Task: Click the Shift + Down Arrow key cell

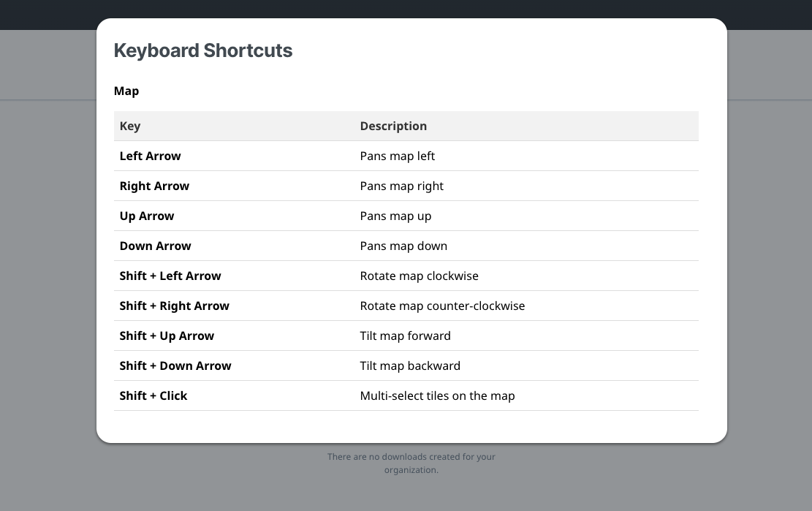Action: pyautogui.click(x=175, y=366)
